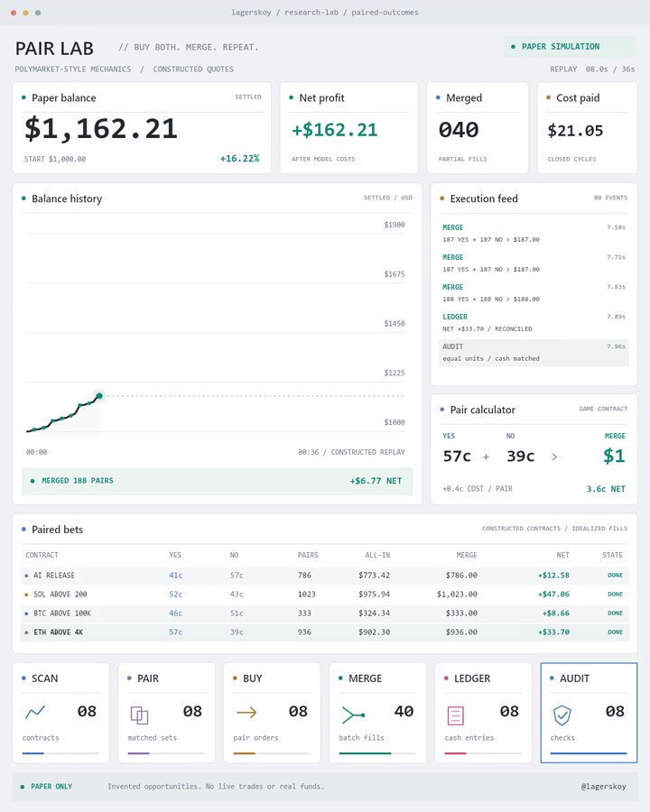Click the MERGE event at 7.83s
650x812 pixels.
click(x=534, y=293)
